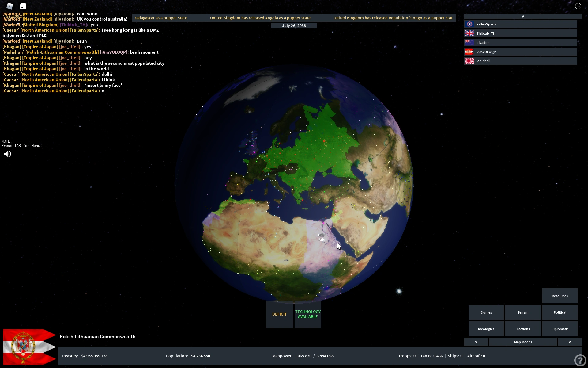Toggle the chat window icon
The image size is (588, 368).
pyautogui.click(x=23, y=6)
